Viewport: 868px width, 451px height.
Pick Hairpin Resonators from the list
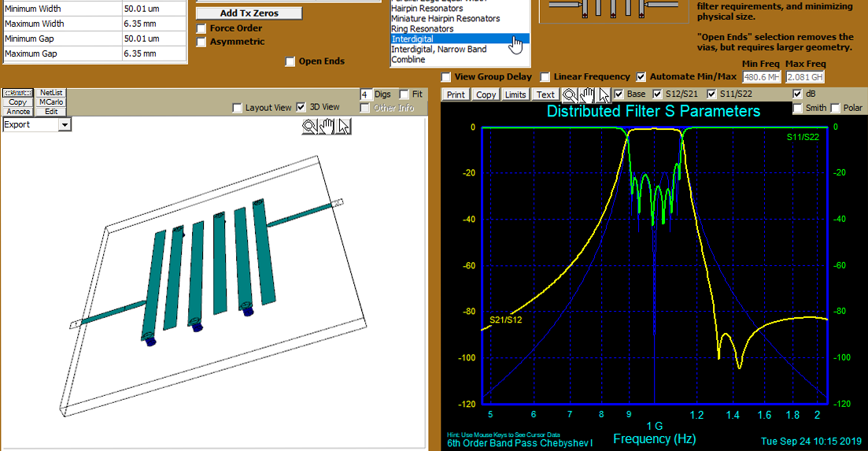point(428,9)
